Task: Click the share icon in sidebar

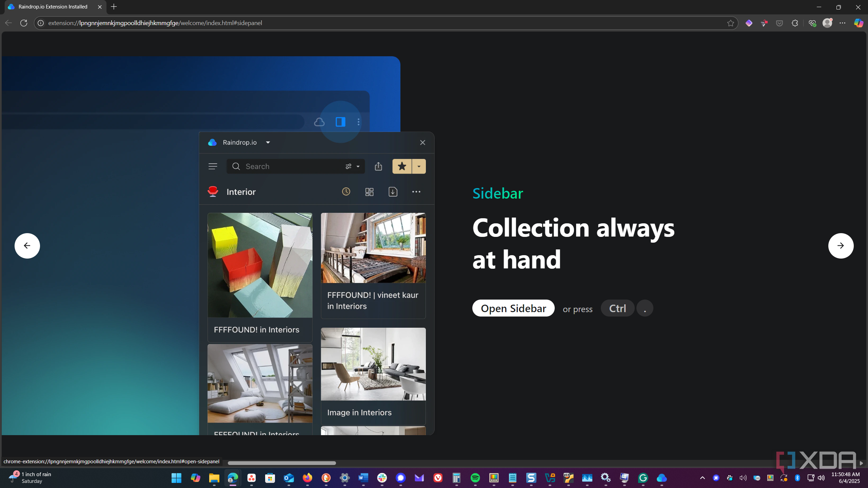Action: [x=378, y=166]
